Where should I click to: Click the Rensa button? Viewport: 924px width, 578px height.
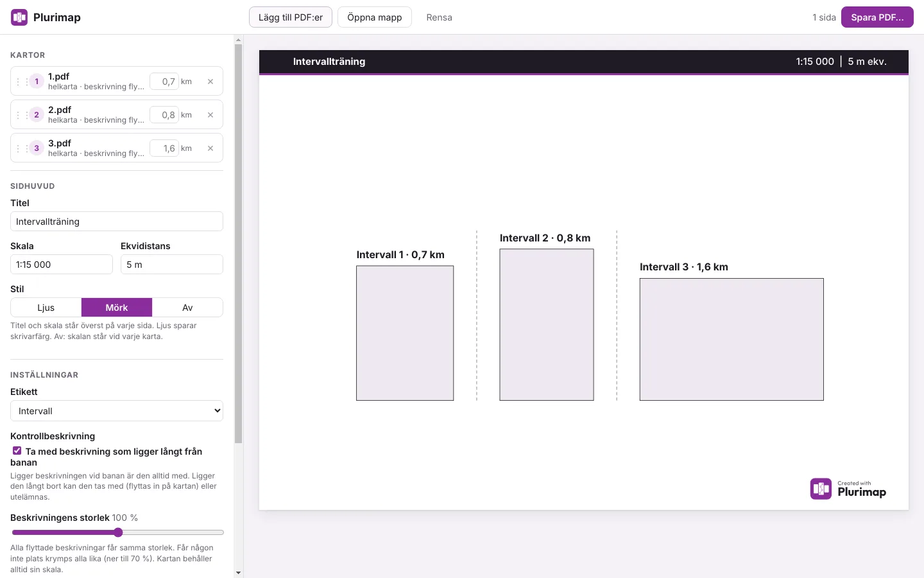[440, 17]
